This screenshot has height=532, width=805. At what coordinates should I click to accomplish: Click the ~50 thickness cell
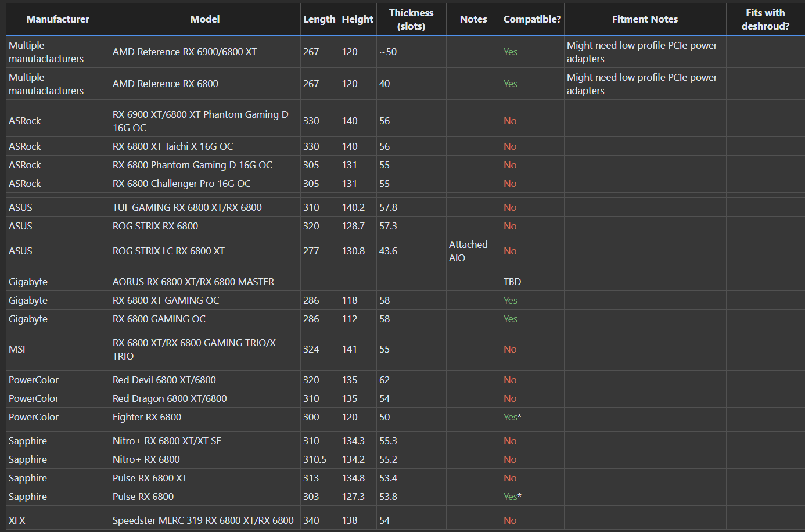pos(411,52)
